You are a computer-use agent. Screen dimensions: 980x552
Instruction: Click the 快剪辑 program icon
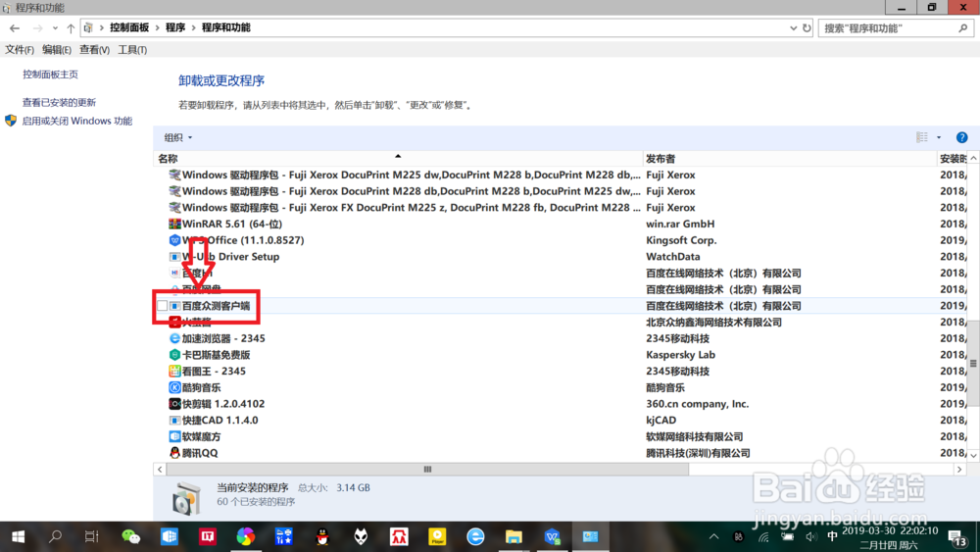[x=174, y=404]
